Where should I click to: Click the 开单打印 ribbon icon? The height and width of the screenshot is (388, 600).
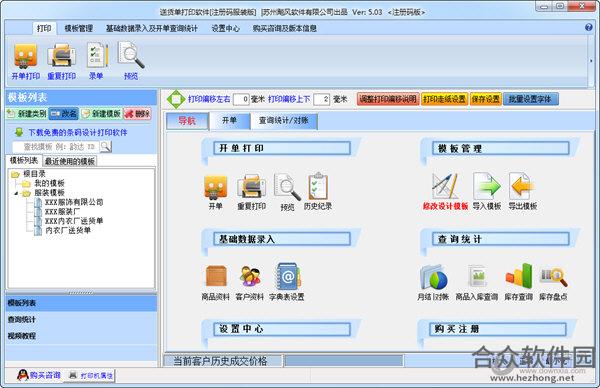pyautogui.click(x=26, y=61)
